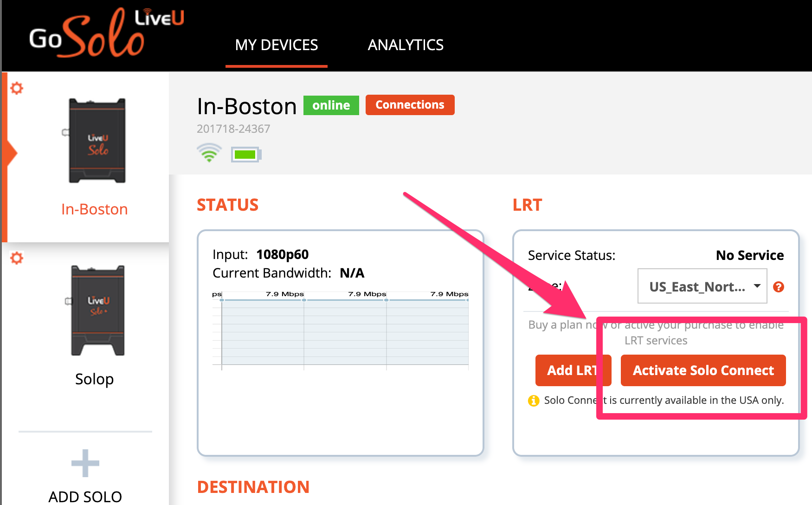The height and width of the screenshot is (505, 812).
Task: Click the Service Status label
Action: 572,255
